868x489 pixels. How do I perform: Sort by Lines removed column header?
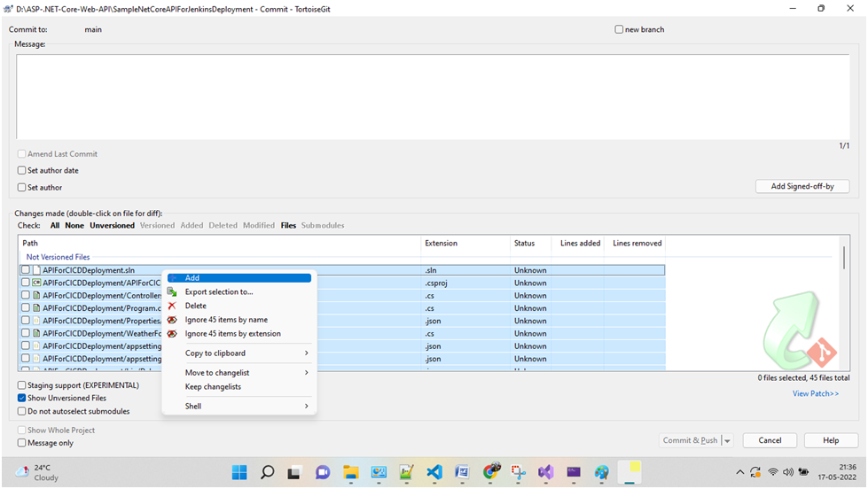click(x=635, y=243)
